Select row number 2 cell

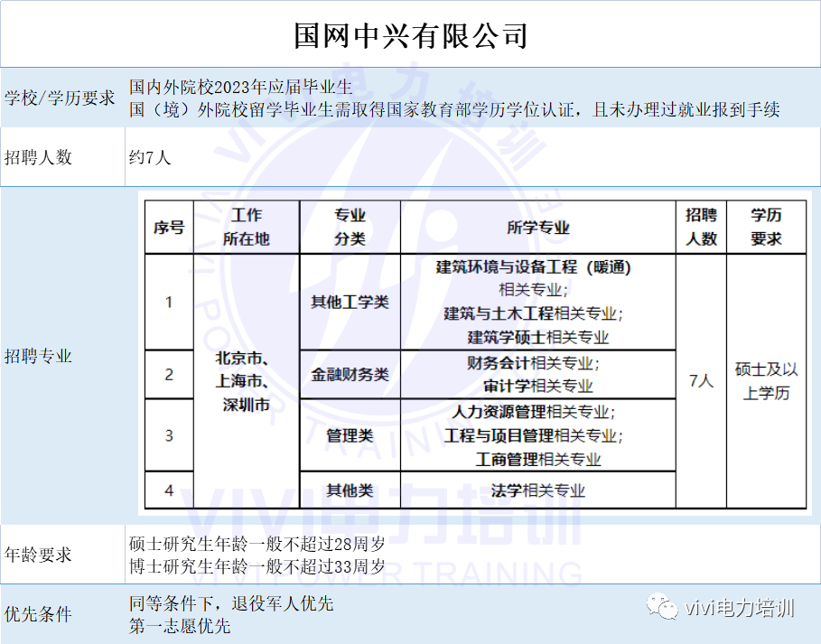(x=169, y=374)
